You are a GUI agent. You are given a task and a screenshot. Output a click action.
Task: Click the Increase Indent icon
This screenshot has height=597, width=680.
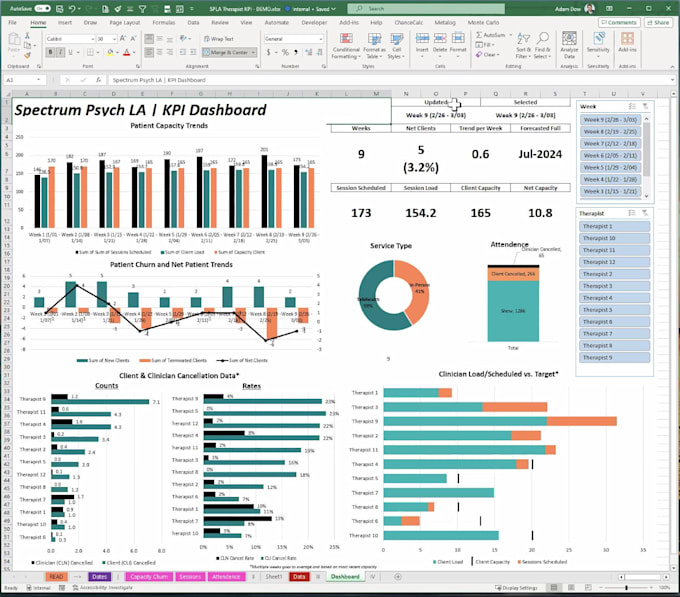click(193, 52)
